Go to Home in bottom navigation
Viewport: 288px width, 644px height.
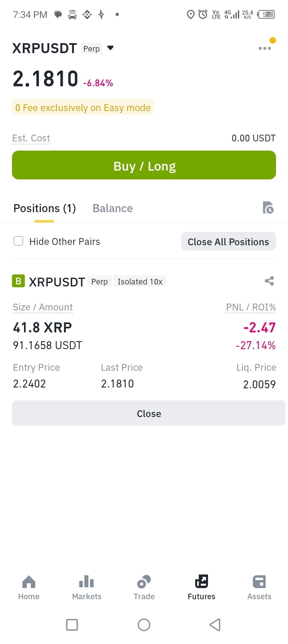[29, 588]
